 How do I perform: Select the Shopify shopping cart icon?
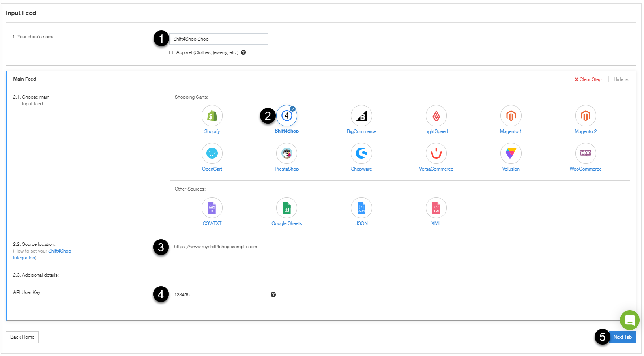point(212,116)
